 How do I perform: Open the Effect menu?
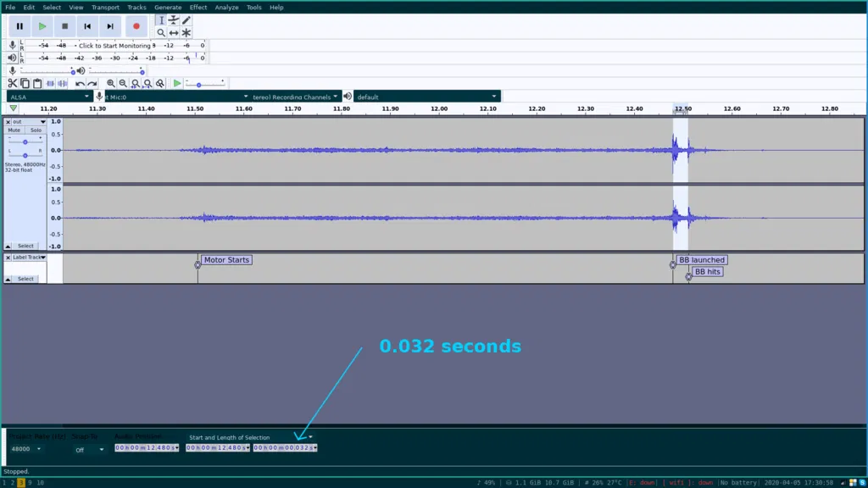198,7
